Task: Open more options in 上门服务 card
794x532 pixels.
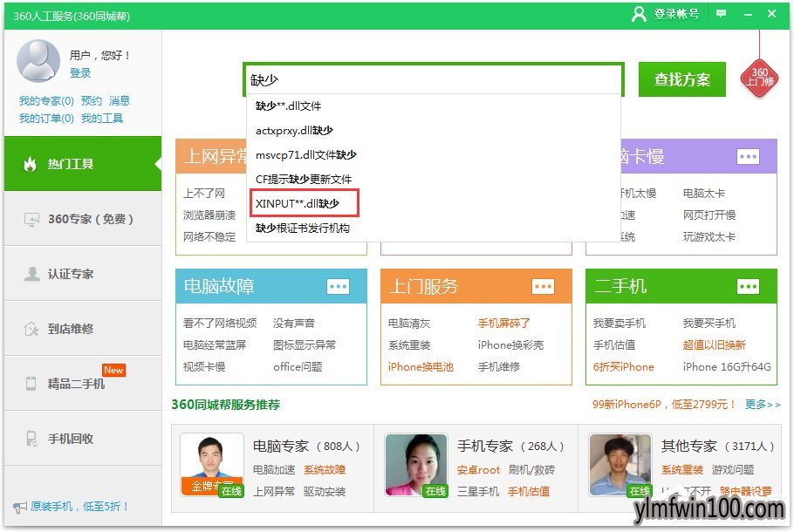Action: tap(543, 287)
